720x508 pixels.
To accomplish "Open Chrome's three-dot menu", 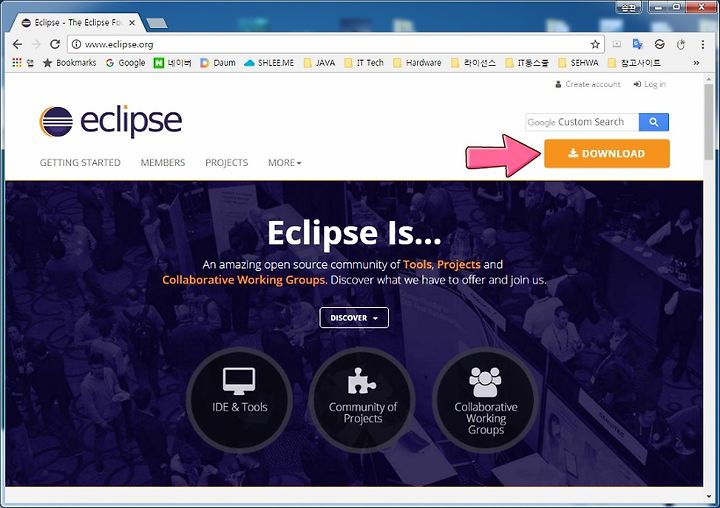I will (x=703, y=44).
